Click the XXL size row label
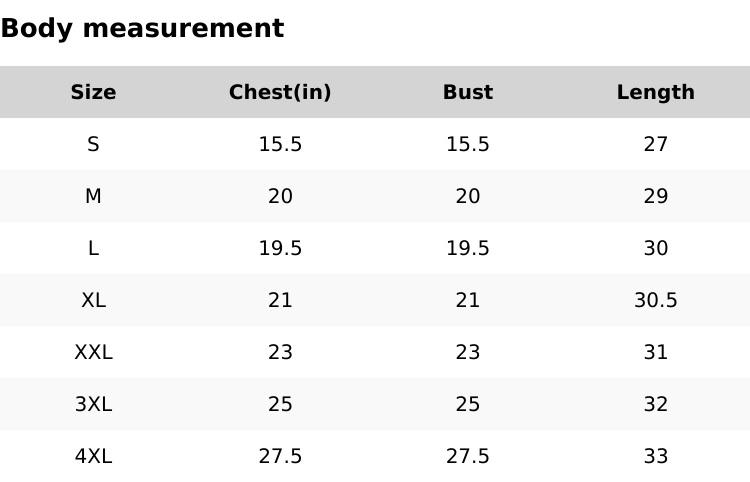Image resolution: width=750 pixels, height=482 pixels. pyautogui.click(x=93, y=352)
